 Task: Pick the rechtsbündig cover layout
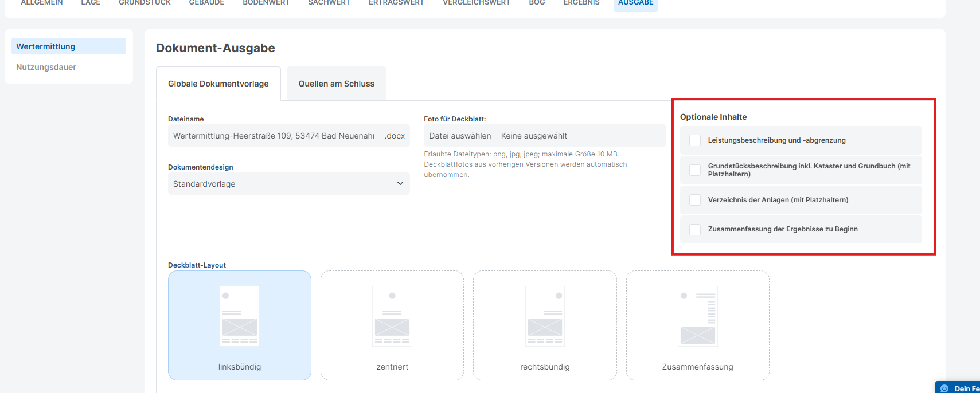click(545, 325)
